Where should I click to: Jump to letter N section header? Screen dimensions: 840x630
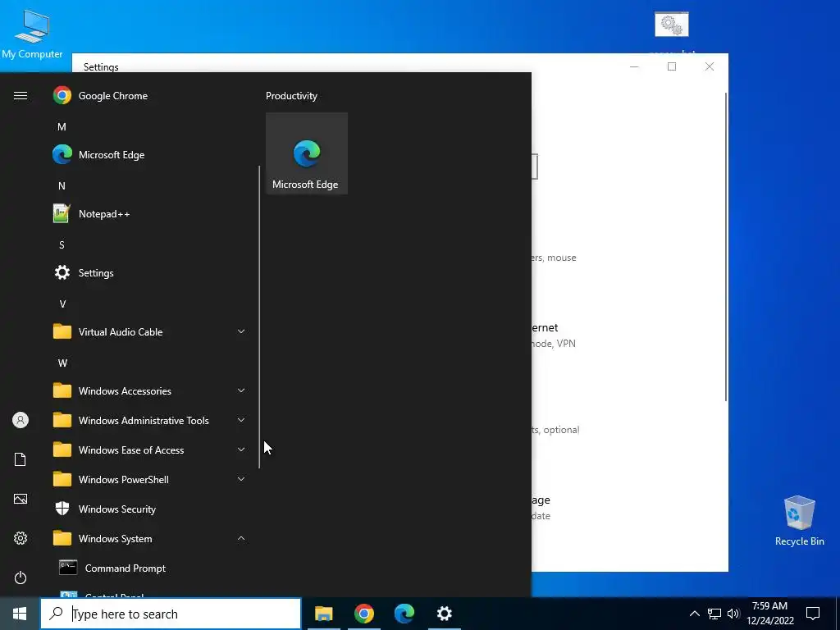point(62,186)
